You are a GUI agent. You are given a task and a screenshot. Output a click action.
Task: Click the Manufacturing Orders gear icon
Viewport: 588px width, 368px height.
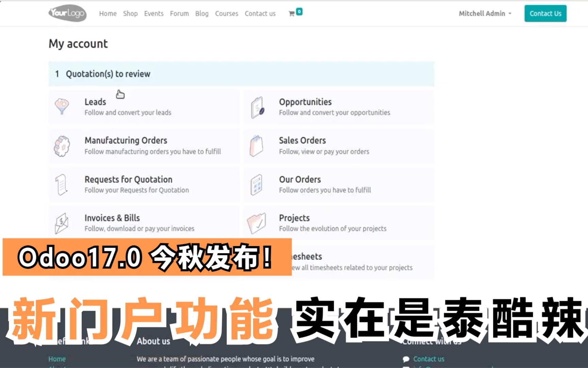coord(62,146)
